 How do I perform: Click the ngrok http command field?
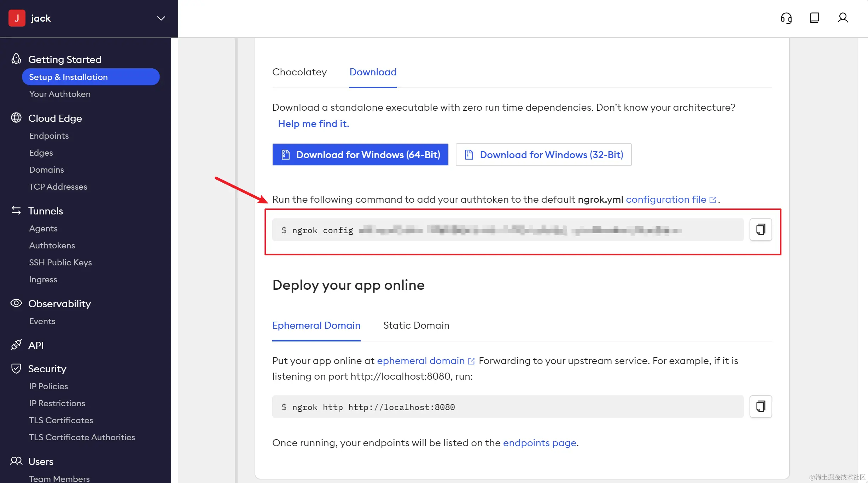pyautogui.click(x=508, y=407)
